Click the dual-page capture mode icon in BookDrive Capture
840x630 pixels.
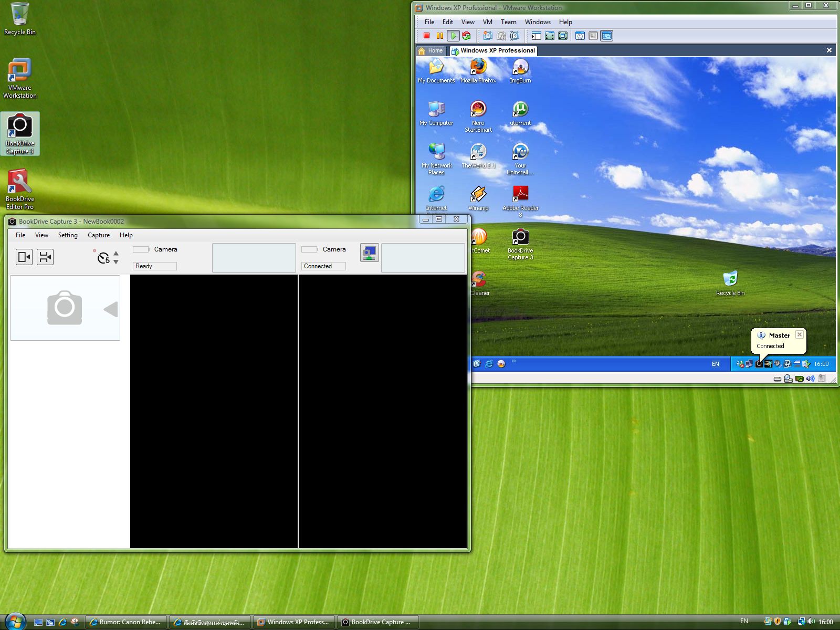click(x=45, y=257)
